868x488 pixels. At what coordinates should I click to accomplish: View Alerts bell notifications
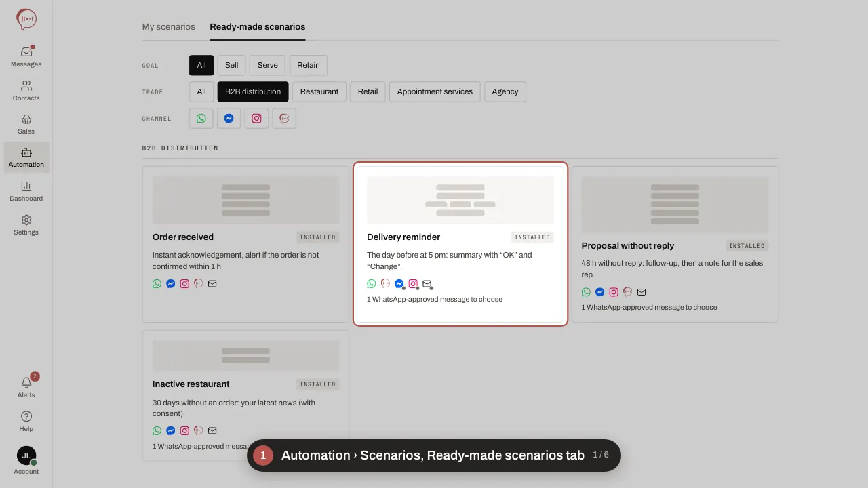pos(26,388)
